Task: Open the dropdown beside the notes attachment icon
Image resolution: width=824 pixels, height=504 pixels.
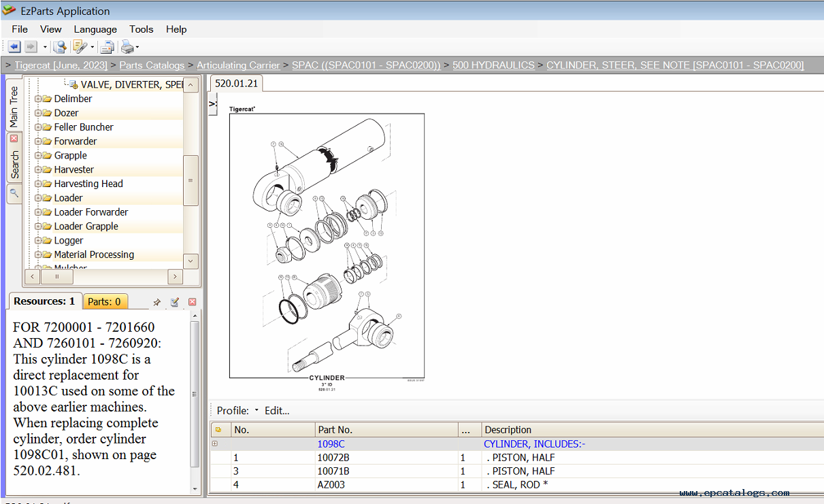Action: point(93,48)
